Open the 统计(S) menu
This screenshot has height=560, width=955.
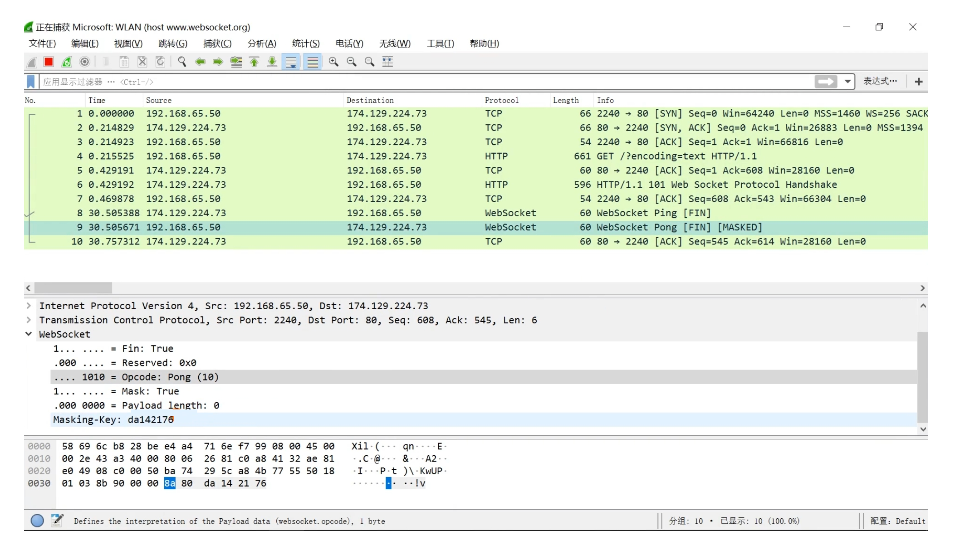coord(306,44)
